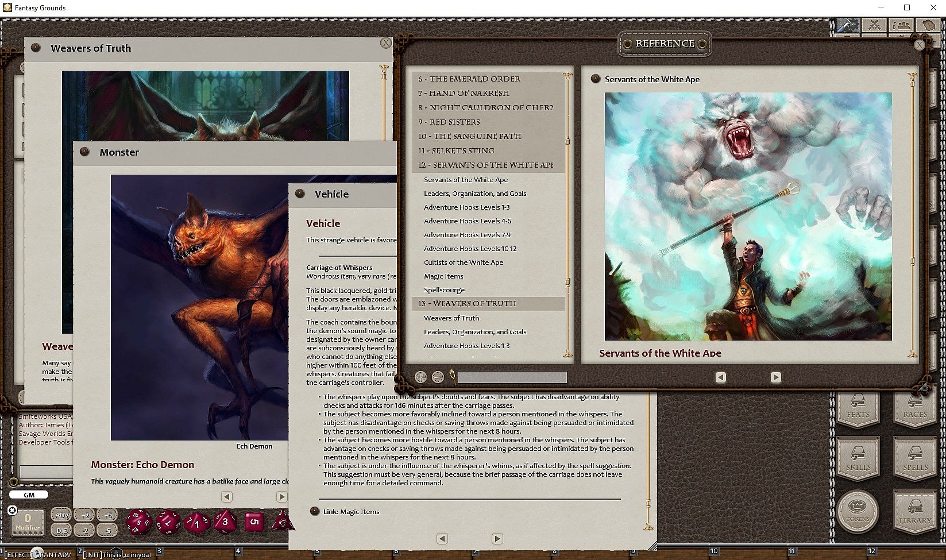
Task: Click the Monster window link button
Action: 84,152
